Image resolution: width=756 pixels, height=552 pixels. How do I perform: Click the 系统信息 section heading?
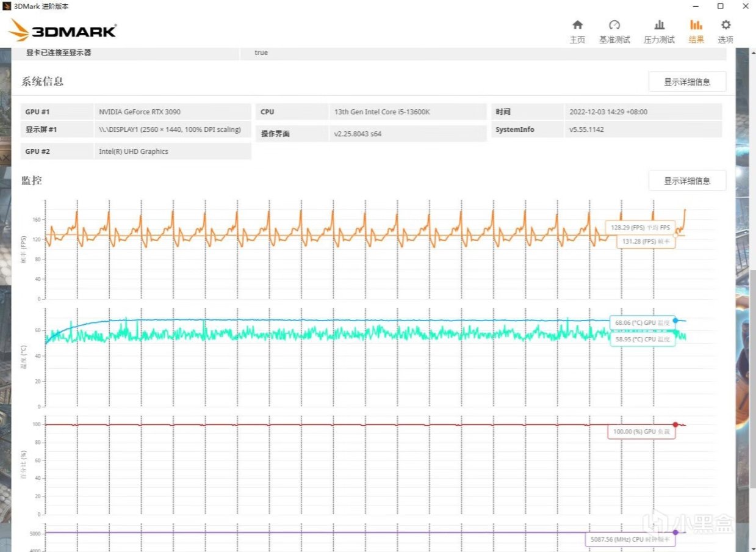point(43,81)
